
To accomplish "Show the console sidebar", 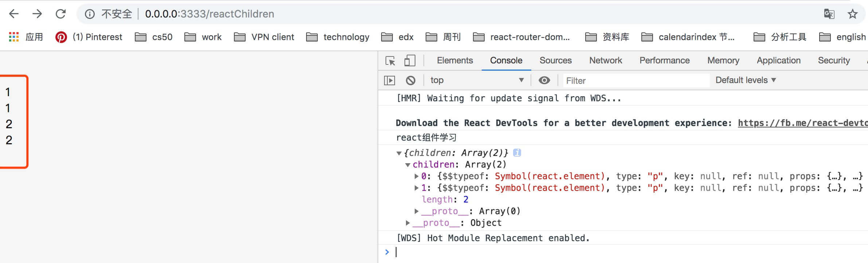I will pos(390,80).
